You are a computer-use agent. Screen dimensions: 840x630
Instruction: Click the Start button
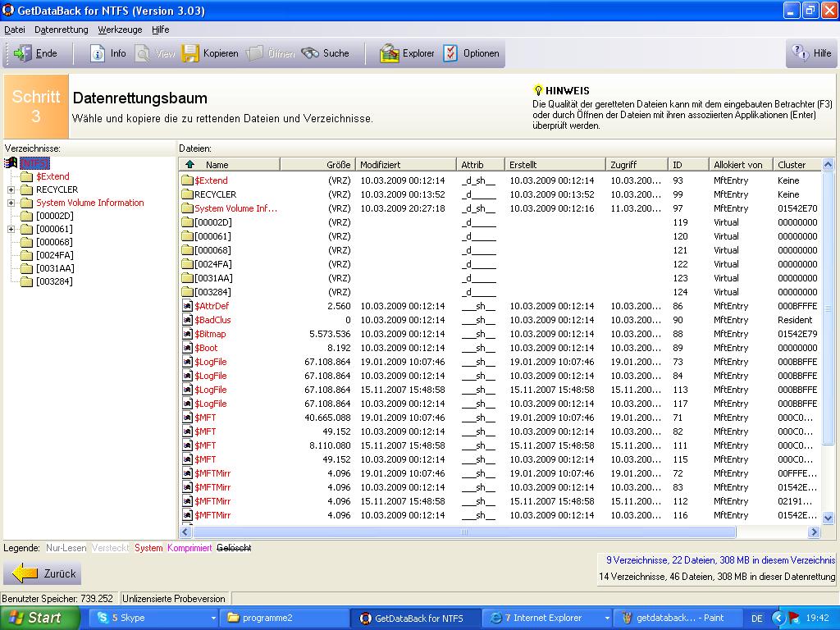(39, 618)
